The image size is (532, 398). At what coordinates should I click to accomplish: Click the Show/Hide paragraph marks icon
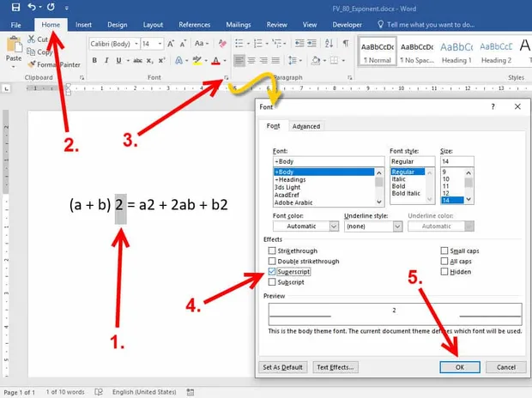(346, 43)
